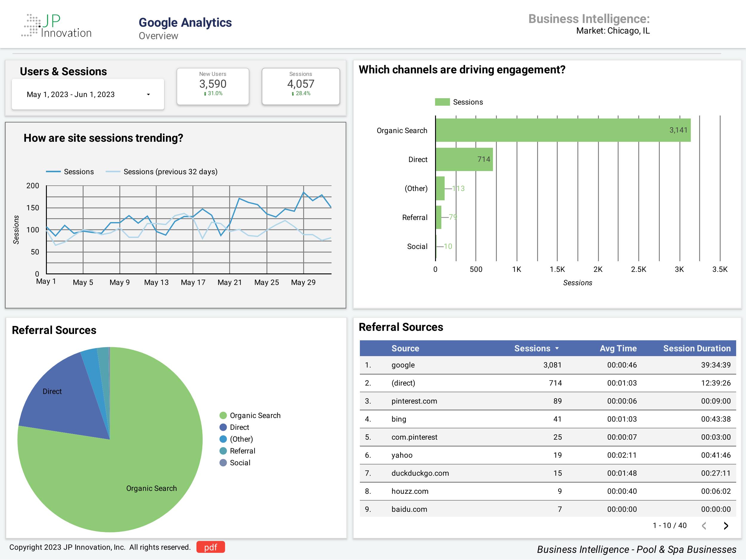This screenshot has width=746, height=560.
Task: Click the 39:34:39 session duration cell
Action: pyautogui.click(x=716, y=365)
